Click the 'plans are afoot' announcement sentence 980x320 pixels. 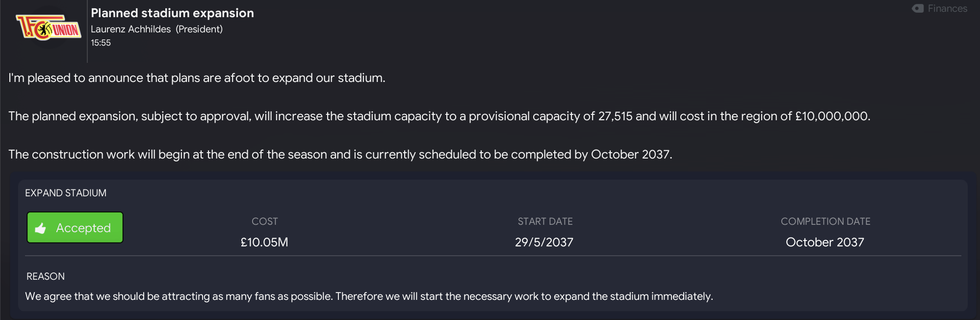pos(197,78)
